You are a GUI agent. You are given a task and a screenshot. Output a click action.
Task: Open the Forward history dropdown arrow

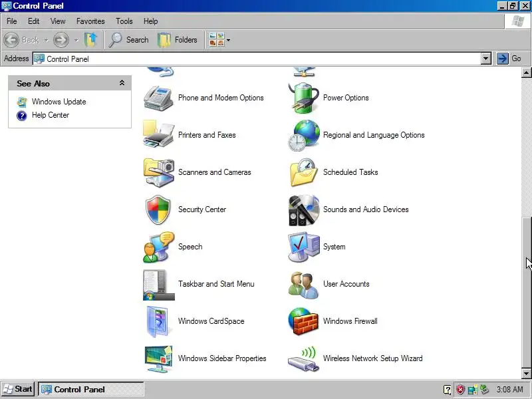pos(76,40)
